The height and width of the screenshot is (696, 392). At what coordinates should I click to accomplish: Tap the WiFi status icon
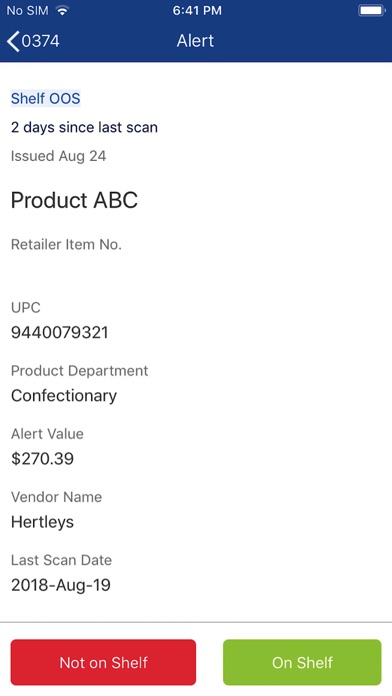coord(63,11)
